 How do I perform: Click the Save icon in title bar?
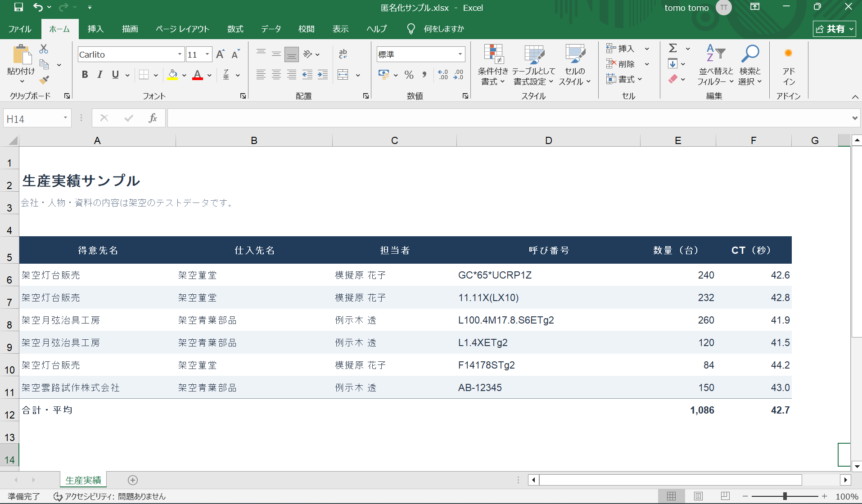pyautogui.click(x=18, y=7)
